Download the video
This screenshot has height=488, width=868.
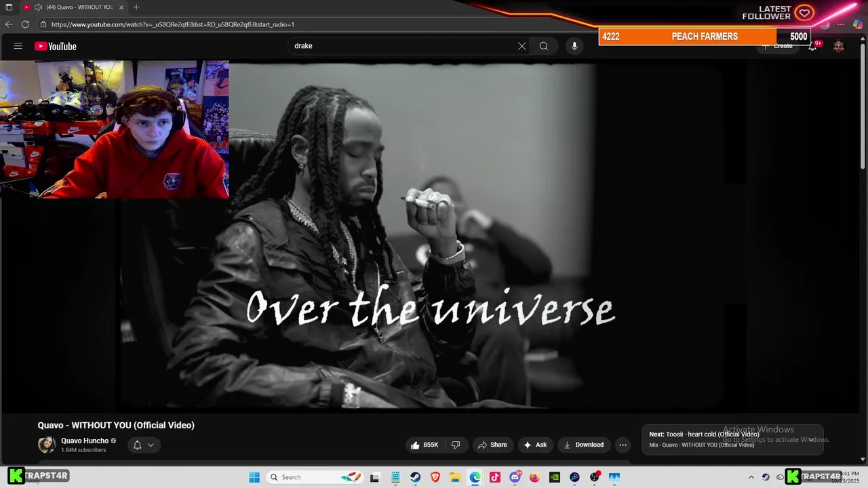coord(583,445)
